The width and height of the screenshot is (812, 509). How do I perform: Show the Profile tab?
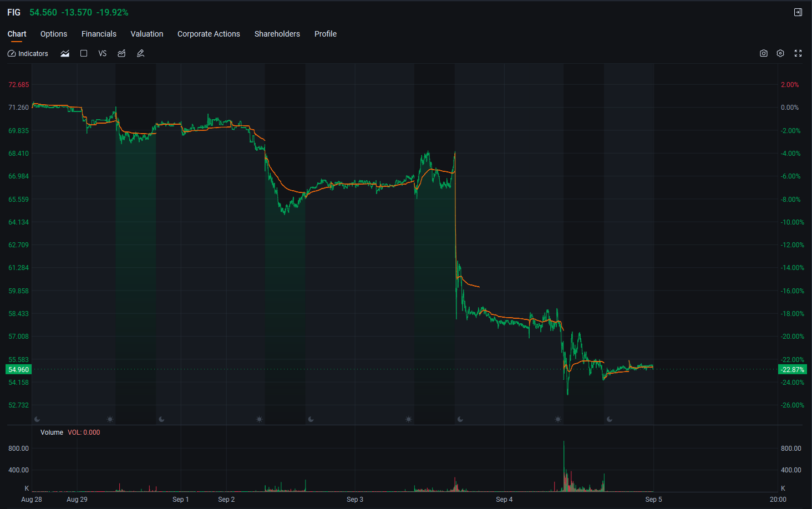coord(326,34)
